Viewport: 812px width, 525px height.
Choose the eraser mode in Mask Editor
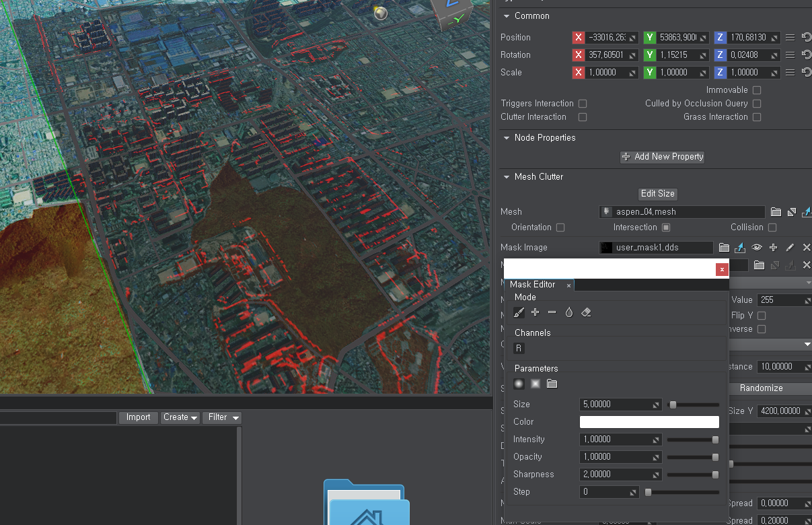point(586,312)
